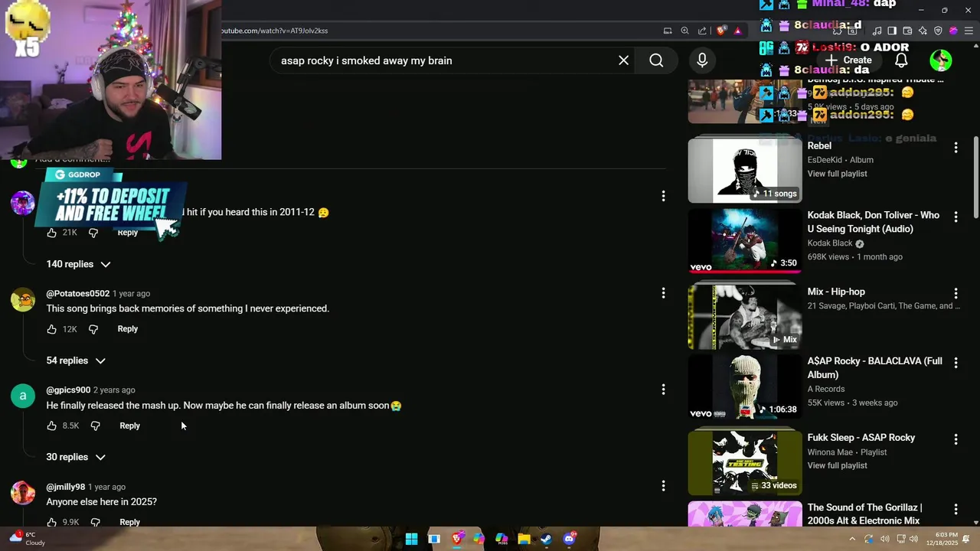
Task: Submit search with the magnifier icon
Action: tap(656, 60)
